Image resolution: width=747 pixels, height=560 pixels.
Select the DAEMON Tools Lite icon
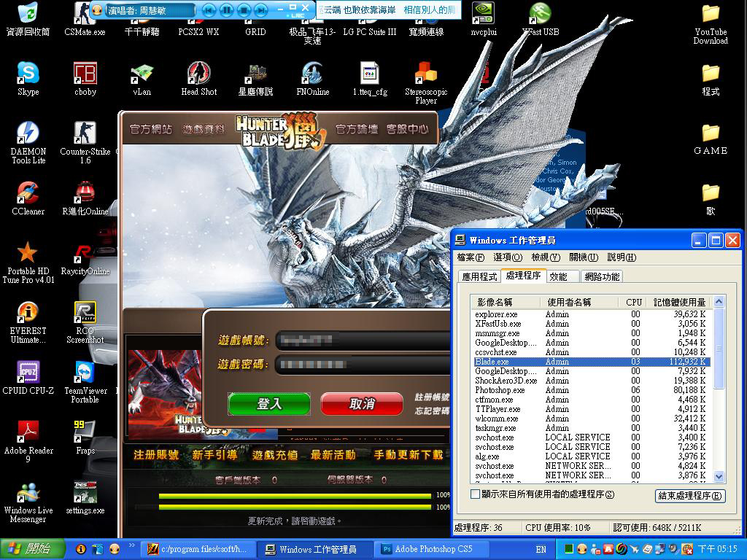(28, 133)
